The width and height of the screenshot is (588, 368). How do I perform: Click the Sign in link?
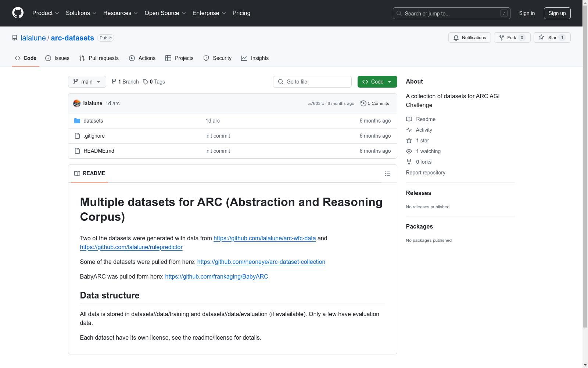[527, 13]
